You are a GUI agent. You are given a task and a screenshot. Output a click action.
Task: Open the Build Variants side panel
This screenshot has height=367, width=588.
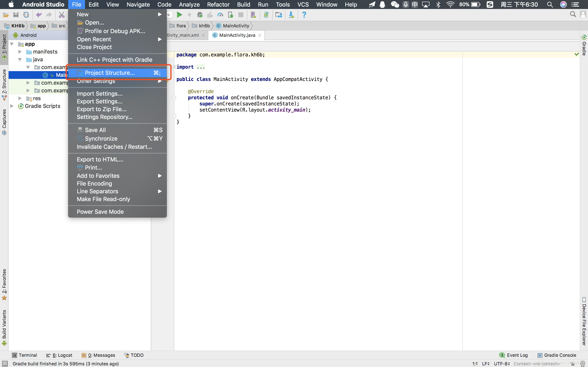(x=4, y=328)
